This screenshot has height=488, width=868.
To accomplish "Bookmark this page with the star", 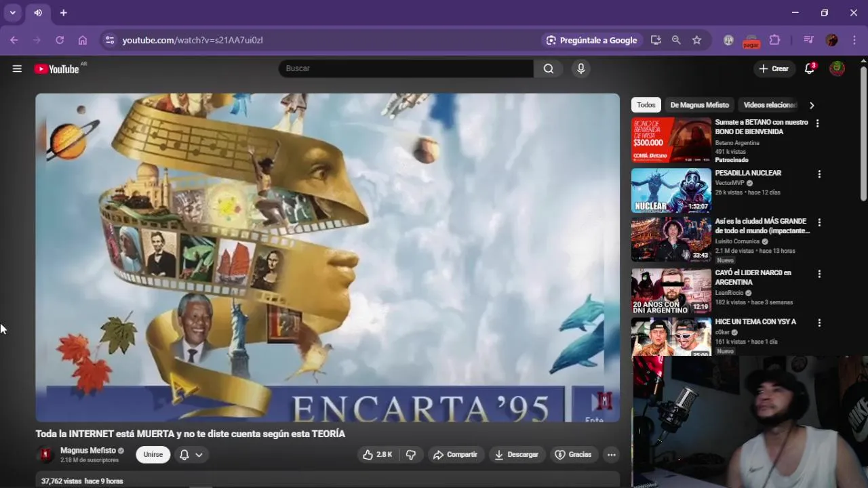I will tap(696, 40).
